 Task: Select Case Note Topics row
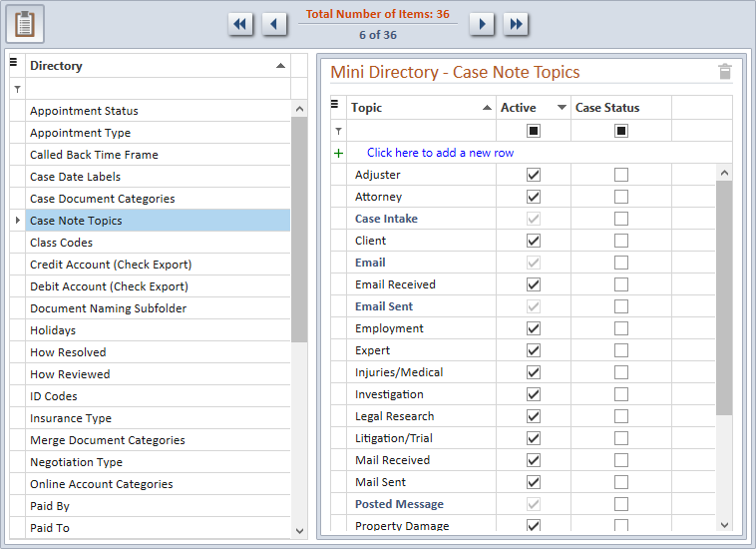point(158,221)
